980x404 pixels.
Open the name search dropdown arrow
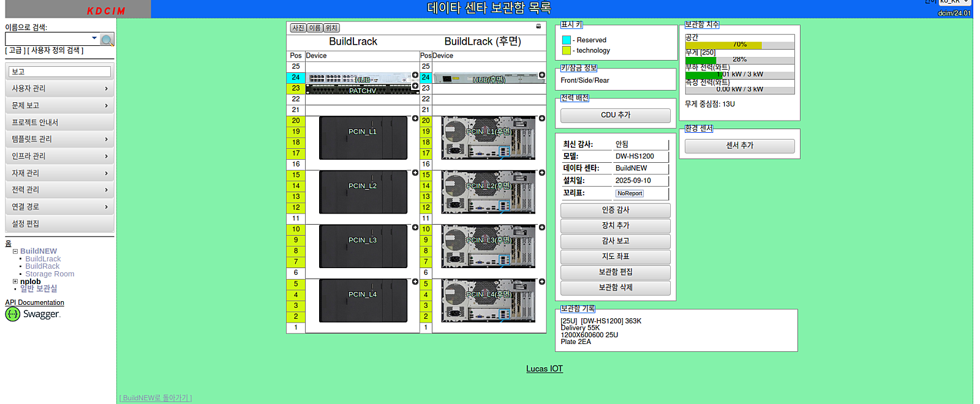(94, 38)
